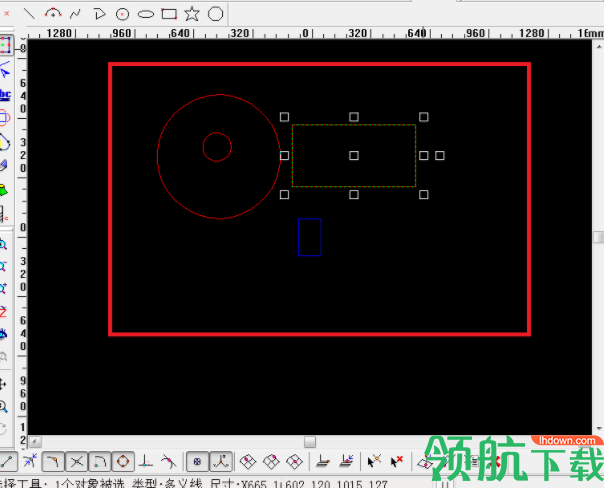Image resolution: width=604 pixels, height=488 pixels.
Task: Select the Rectangle drawing tool
Action: click(x=169, y=14)
